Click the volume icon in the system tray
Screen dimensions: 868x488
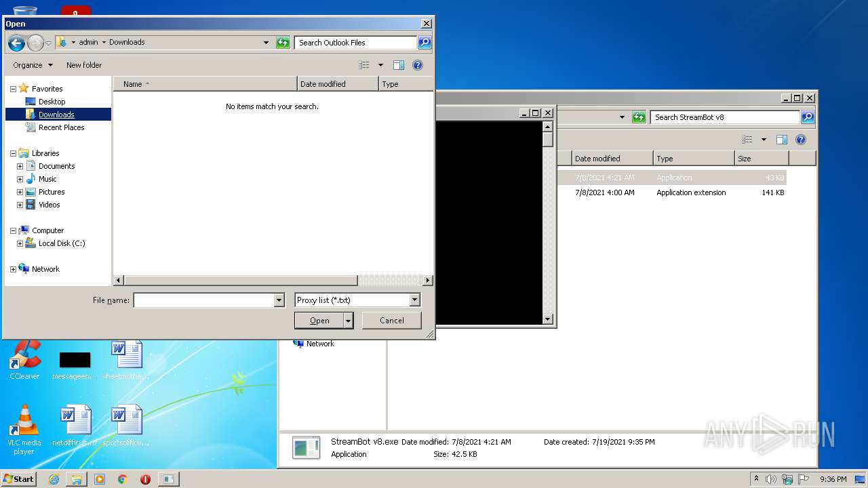(x=771, y=479)
